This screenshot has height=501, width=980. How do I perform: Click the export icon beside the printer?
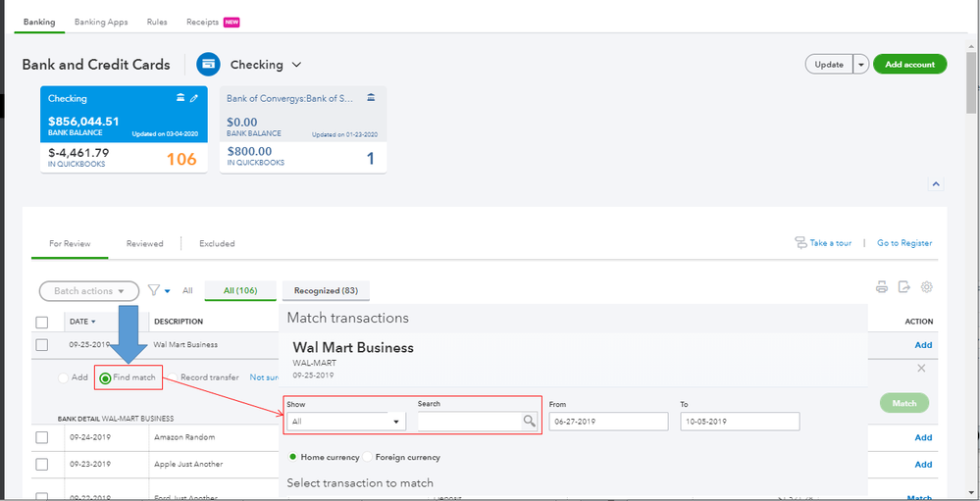903,287
